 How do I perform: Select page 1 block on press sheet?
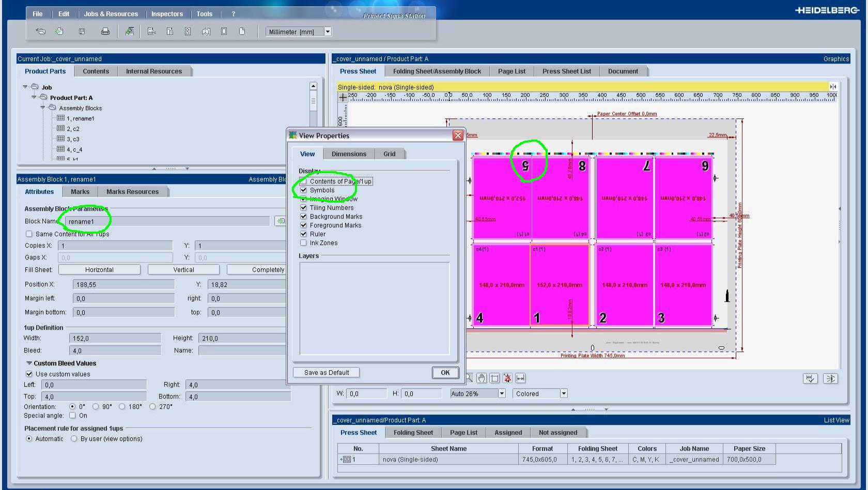click(x=560, y=285)
